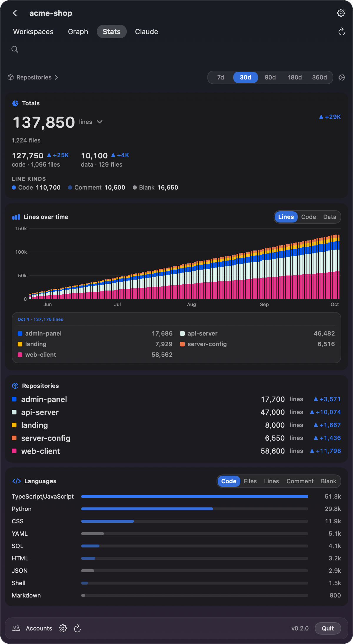353x644 pixels.
Task: Open settings gear at top right
Action: (x=341, y=13)
